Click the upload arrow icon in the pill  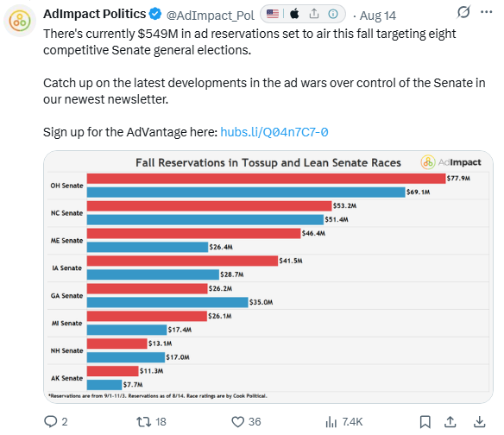coord(314,14)
